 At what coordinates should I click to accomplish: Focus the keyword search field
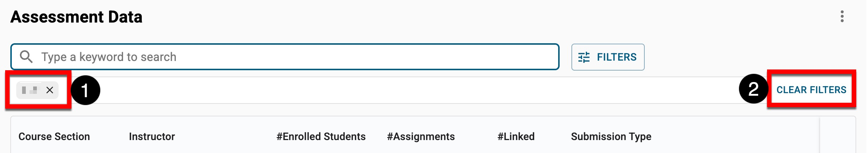(x=295, y=57)
